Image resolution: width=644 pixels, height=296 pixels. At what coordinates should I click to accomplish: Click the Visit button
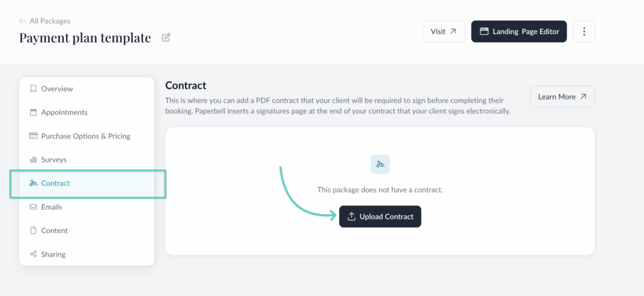click(x=443, y=31)
